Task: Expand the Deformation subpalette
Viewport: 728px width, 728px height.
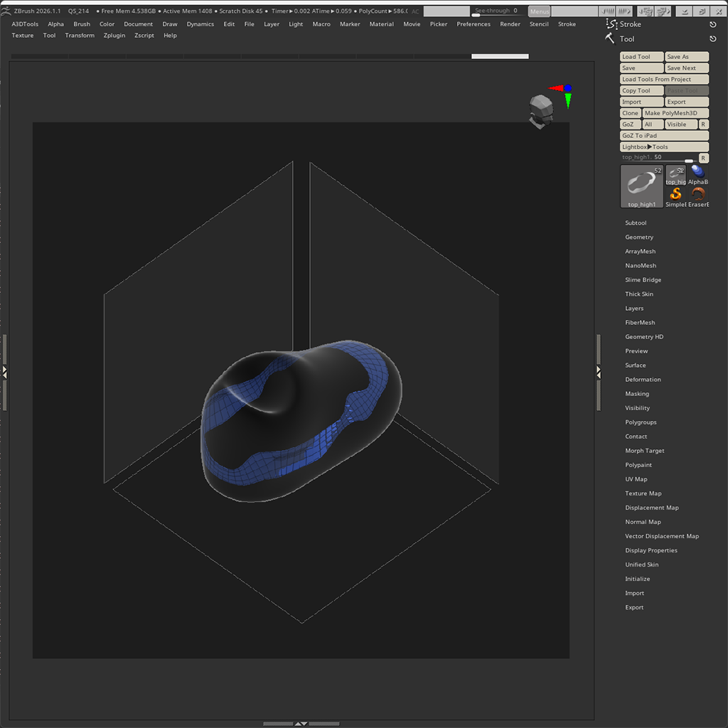Action: pyautogui.click(x=643, y=379)
